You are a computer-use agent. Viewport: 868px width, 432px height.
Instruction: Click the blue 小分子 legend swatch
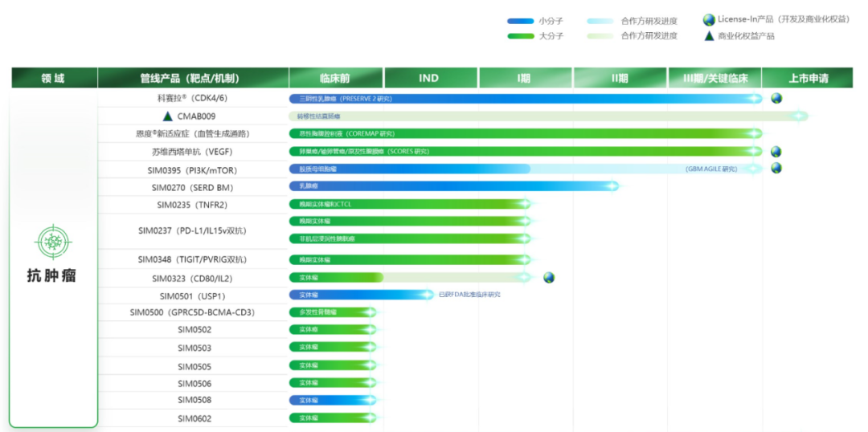pos(520,21)
